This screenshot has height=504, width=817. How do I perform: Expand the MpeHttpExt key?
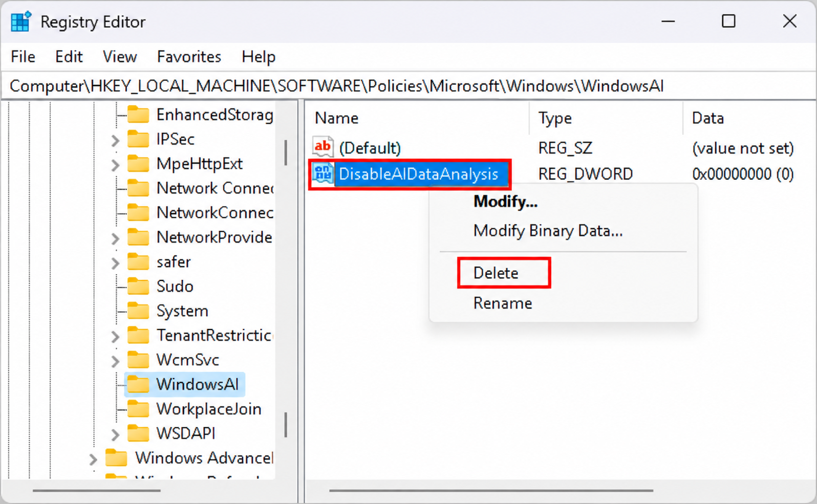[x=115, y=165]
